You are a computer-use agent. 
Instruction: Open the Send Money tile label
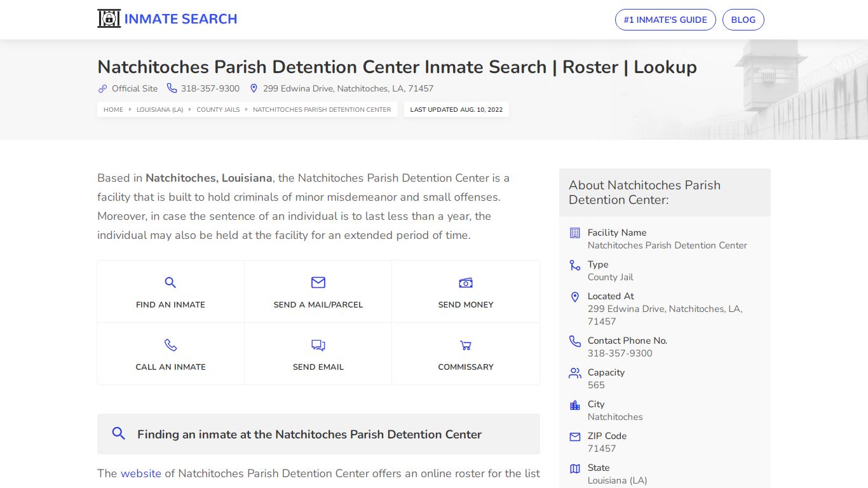tap(466, 304)
